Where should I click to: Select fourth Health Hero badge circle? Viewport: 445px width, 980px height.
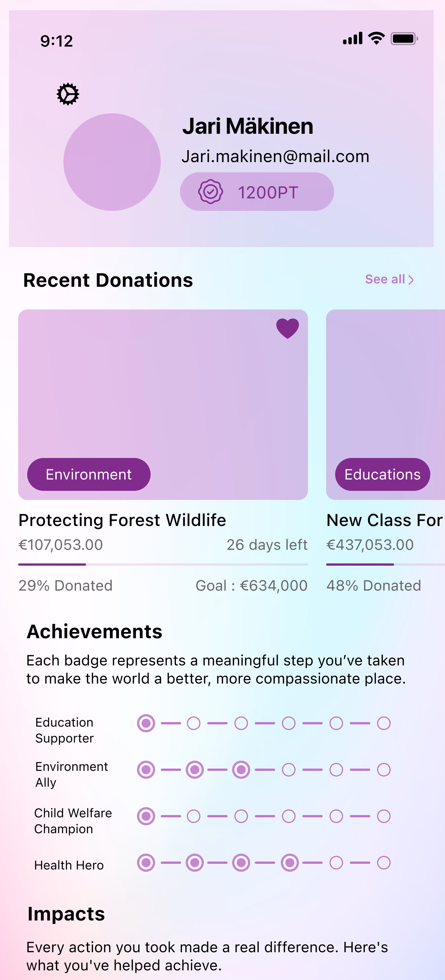[x=290, y=862]
